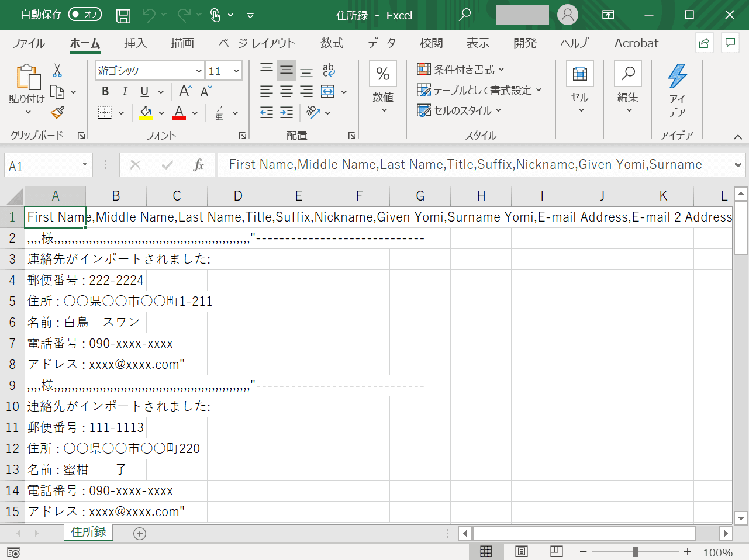Screen dimensions: 749x560
Task: Open ribbon display options icon
Action: pos(608,15)
